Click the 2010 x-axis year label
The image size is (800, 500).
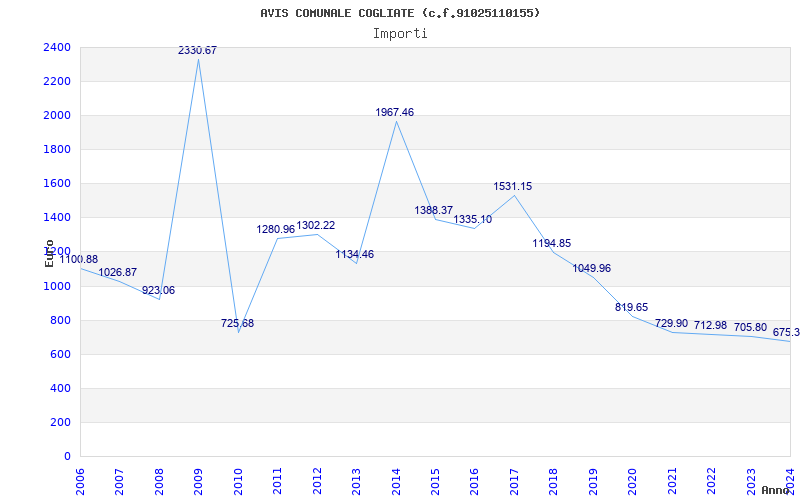[238, 481]
